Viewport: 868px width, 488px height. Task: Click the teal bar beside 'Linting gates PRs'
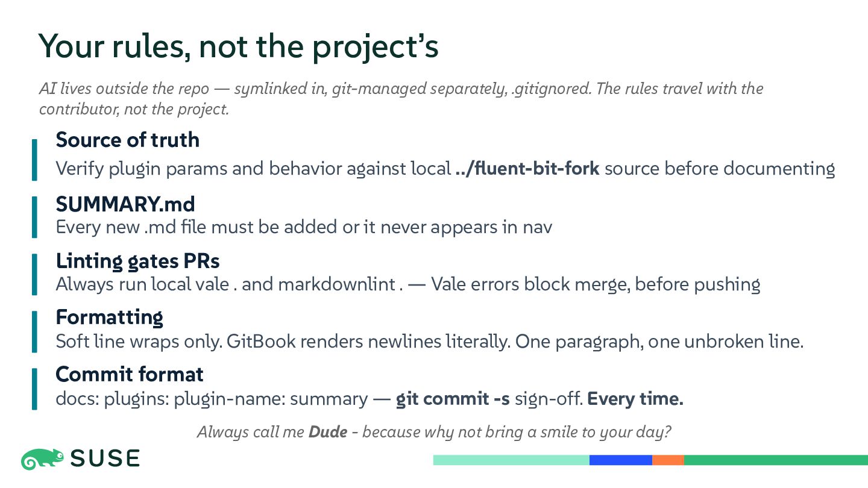coord(34,274)
